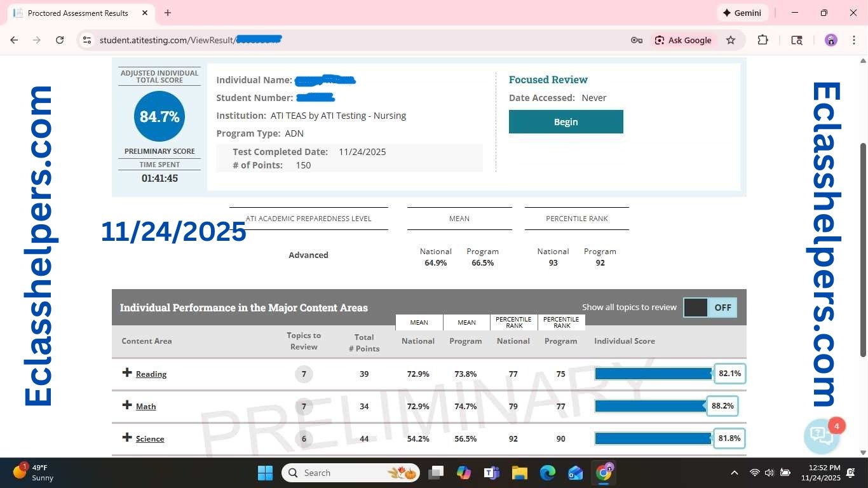Open a new browser tab

pyautogui.click(x=168, y=13)
